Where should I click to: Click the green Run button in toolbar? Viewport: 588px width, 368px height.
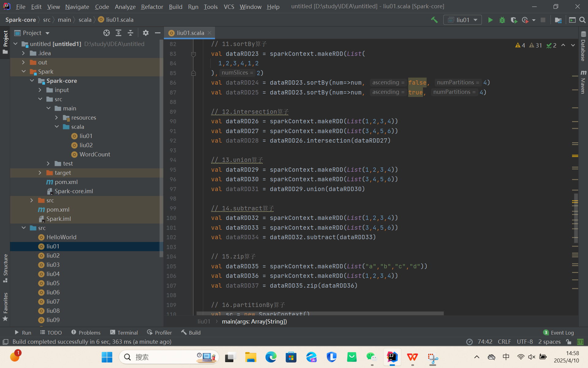[x=490, y=20]
